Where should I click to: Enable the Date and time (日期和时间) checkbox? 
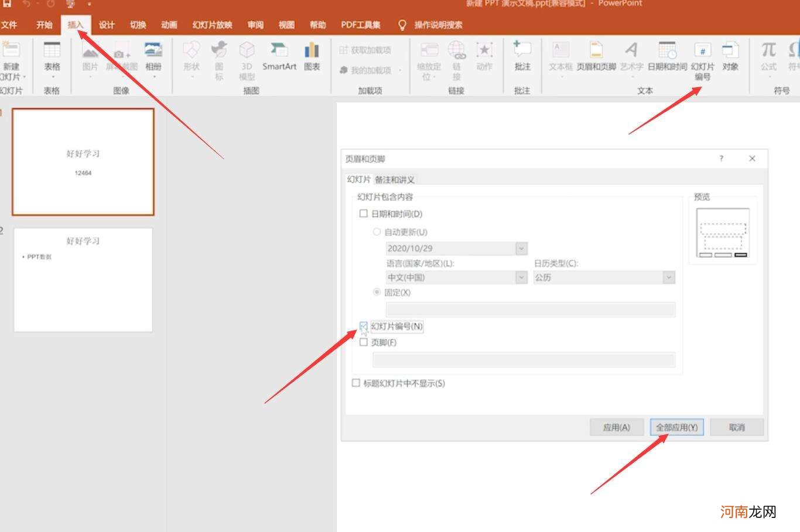click(363, 214)
